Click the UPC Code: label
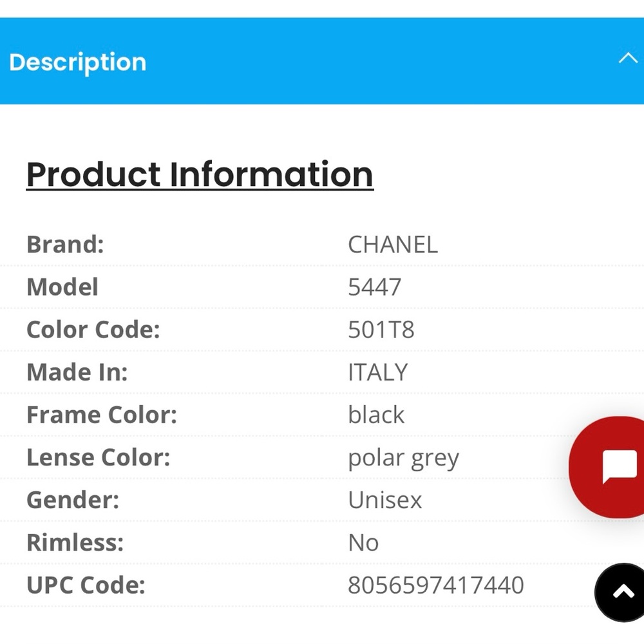The height and width of the screenshot is (644, 644). coord(86,585)
